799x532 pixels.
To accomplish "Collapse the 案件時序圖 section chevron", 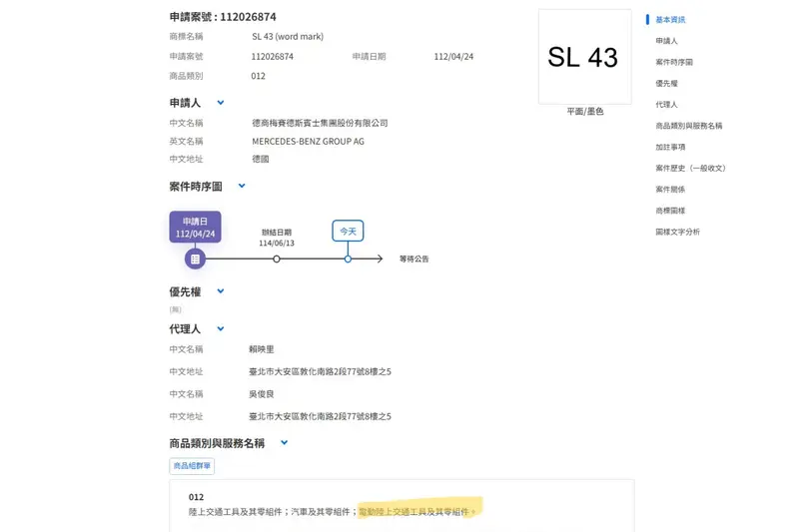I will point(242,186).
